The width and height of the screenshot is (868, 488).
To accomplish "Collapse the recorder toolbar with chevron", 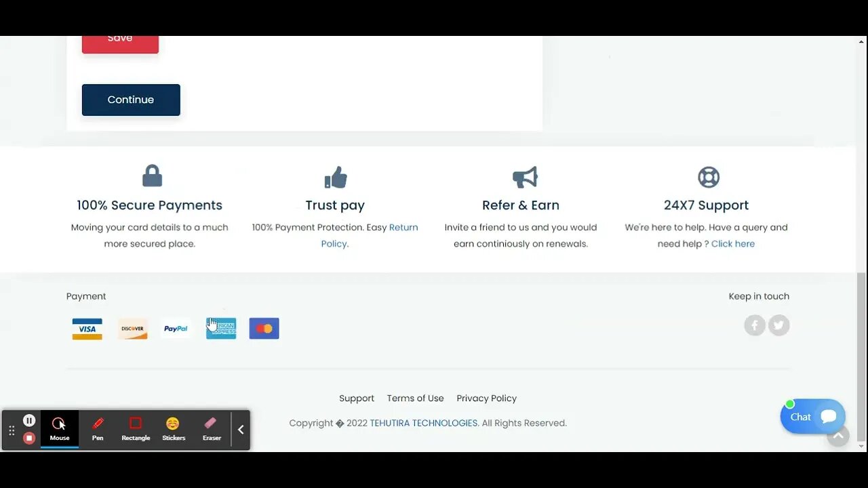I will (241, 430).
